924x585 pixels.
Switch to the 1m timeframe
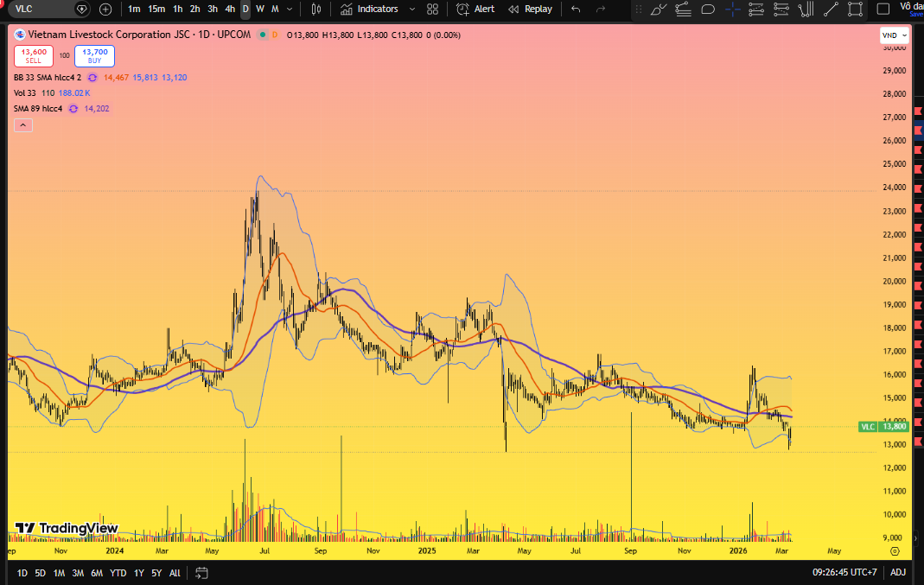point(134,9)
